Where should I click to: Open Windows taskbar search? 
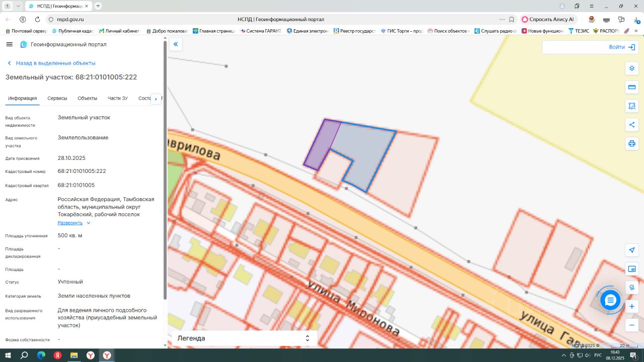pyautogui.click(x=24, y=355)
